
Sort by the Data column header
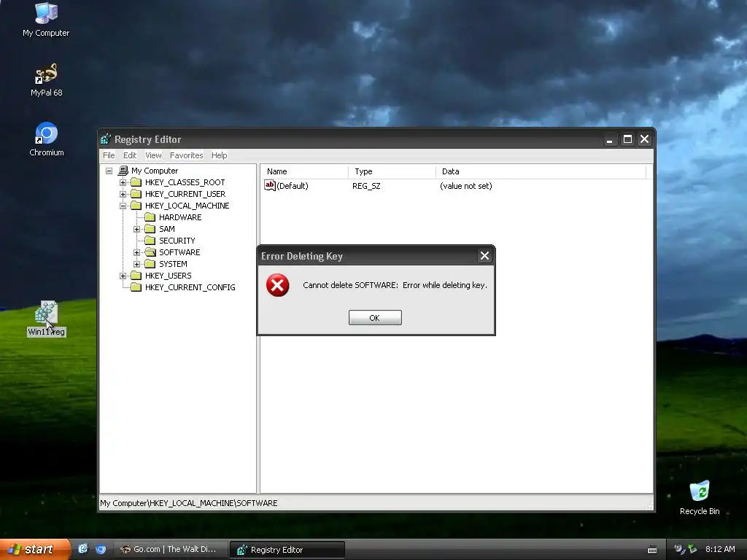click(x=541, y=171)
